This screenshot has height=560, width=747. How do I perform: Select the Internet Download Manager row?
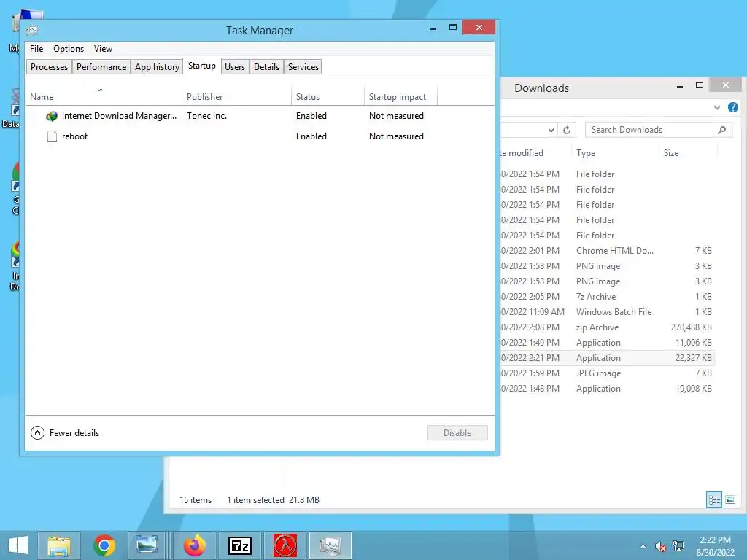pos(260,116)
